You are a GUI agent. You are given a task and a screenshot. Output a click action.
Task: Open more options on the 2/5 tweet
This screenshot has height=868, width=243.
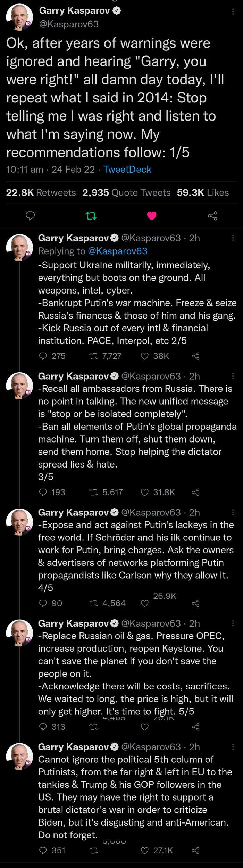tap(233, 238)
